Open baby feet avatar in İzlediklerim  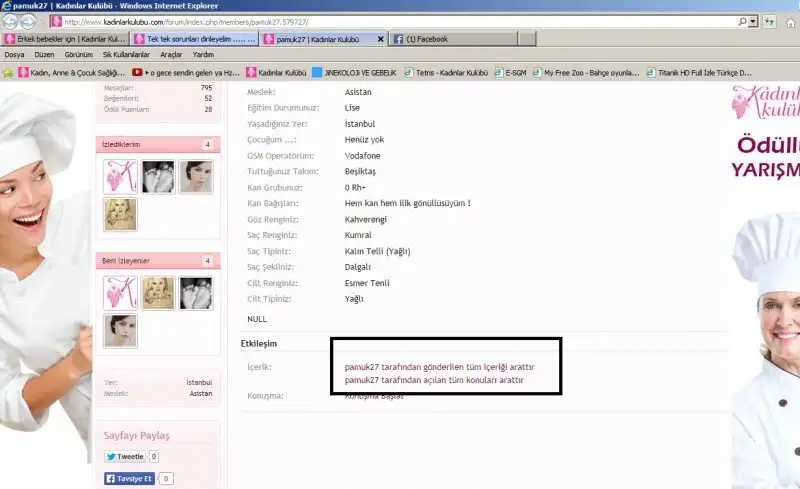pos(158,177)
